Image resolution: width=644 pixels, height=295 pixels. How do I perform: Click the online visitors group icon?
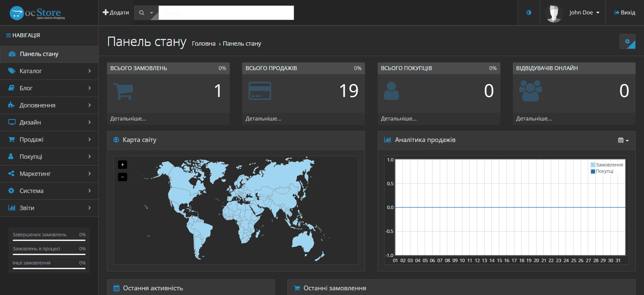pyautogui.click(x=530, y=91)
